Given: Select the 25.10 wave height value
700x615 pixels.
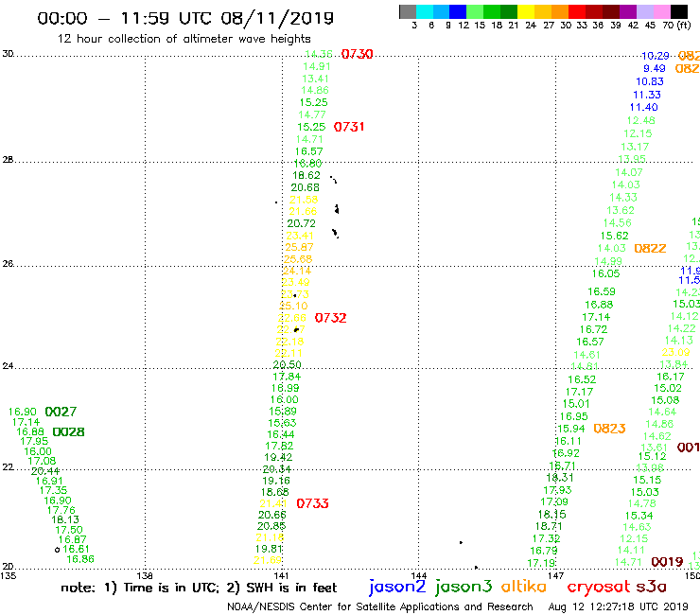Looking at the screenshot, I should click(x=294, y=306).
